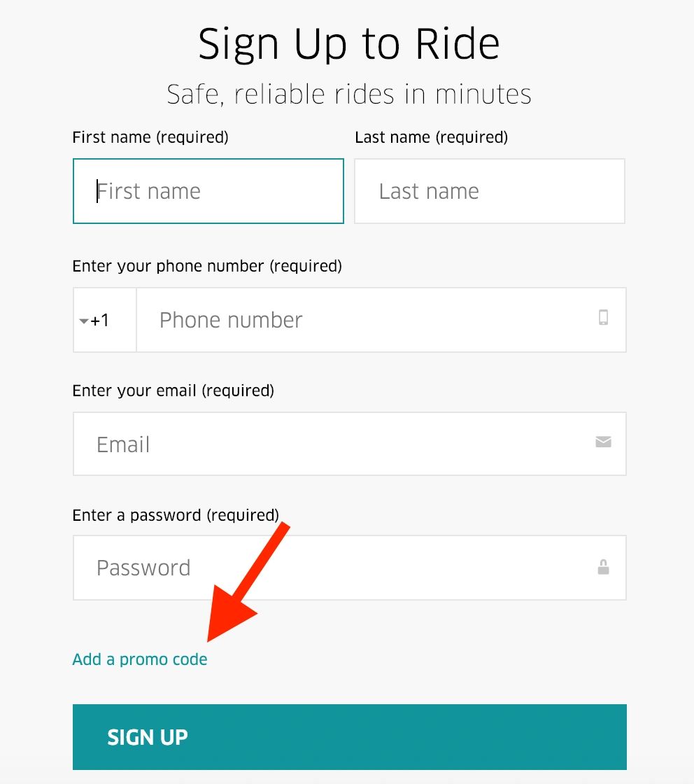Click the "Enter your email (required)" label
Screen dimensions: 694x784
pos(173,391)
